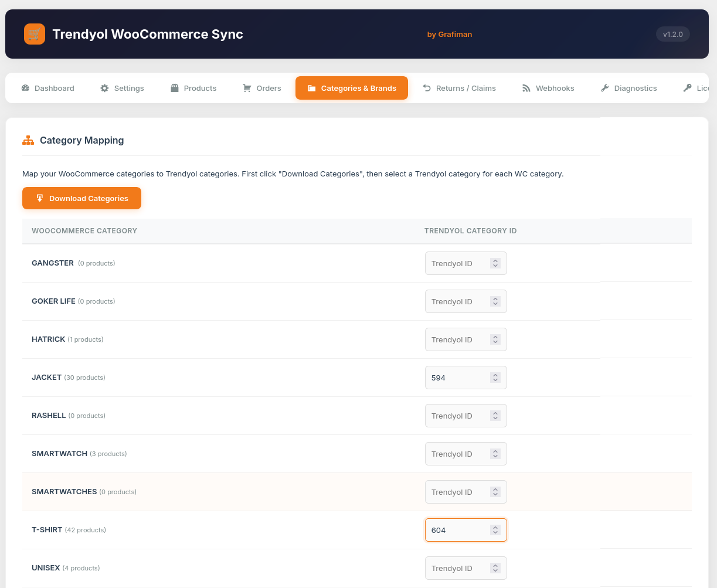Image resolution: width=717 pixels, height=588 pixels.
Task: Click the number spinner in JACKET row
Action: tap(495, 378)
